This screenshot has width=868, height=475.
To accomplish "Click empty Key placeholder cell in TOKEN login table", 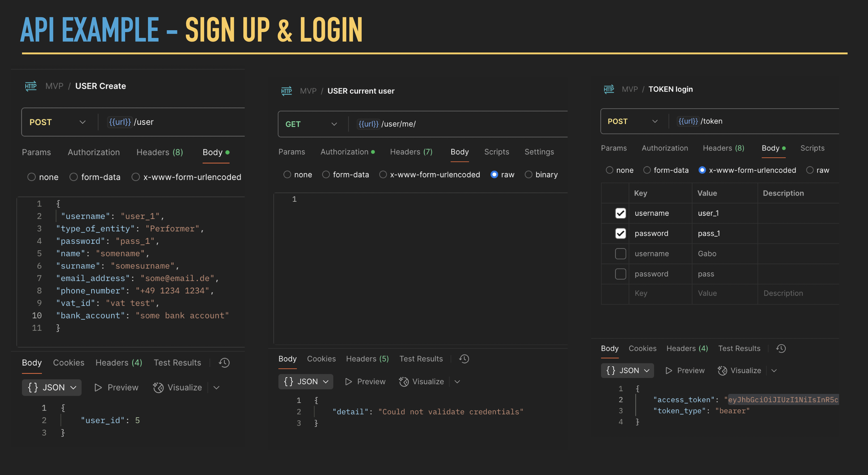I will point(660,293).
